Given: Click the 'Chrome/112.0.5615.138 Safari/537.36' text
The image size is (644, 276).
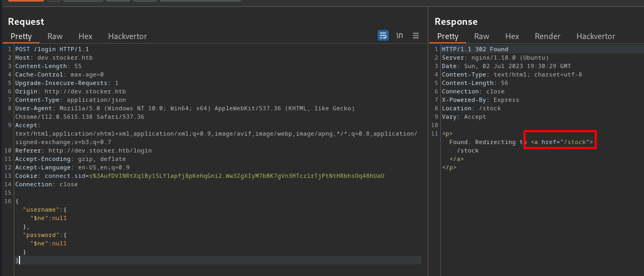Looking at the screenshot, I should pos(80,117).
